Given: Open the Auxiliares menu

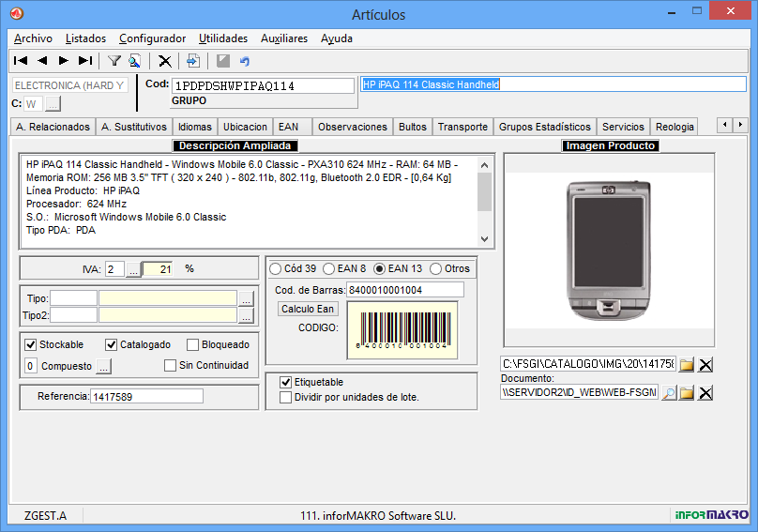Looking at the screenshot, I should coord(284,38).
